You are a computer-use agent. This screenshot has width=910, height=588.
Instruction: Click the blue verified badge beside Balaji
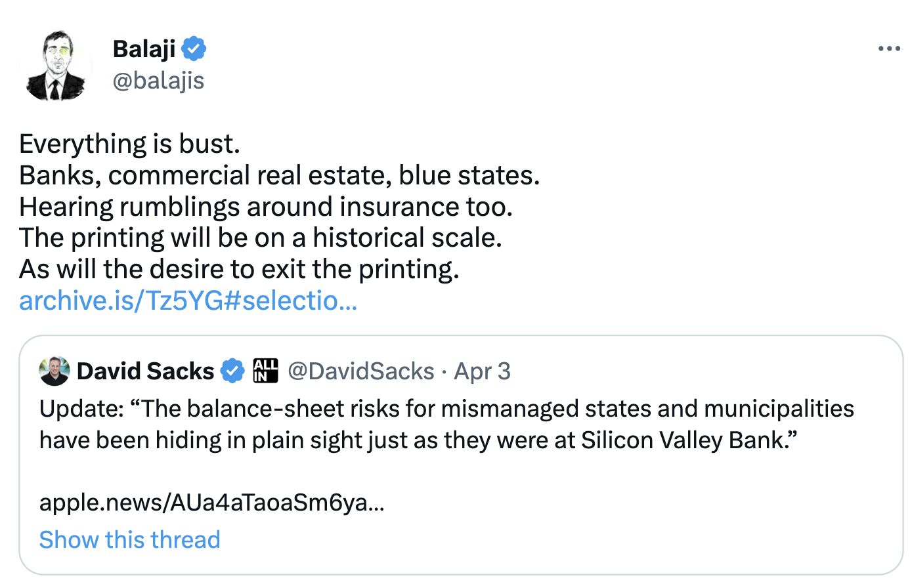point(194,49)
